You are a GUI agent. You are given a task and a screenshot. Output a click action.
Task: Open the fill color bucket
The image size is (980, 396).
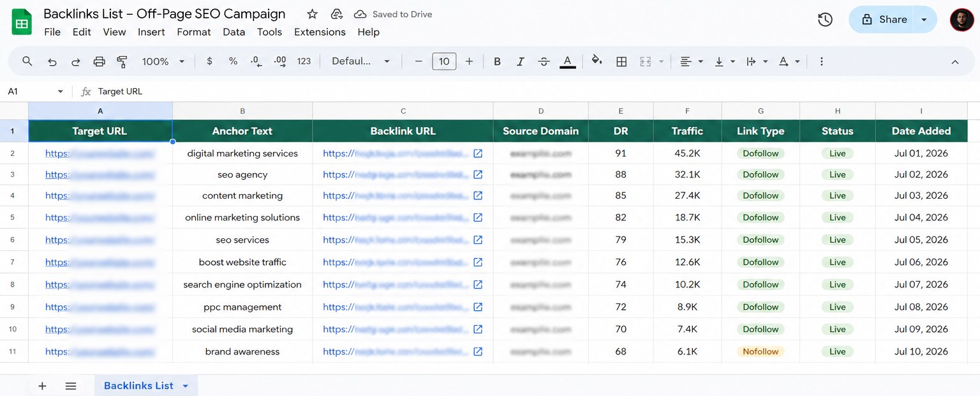(x=597, y=61)
